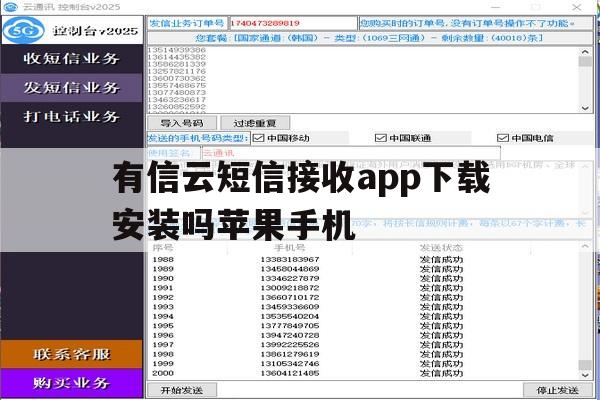
Task: Click 购买业务 button
Action: 72,383
